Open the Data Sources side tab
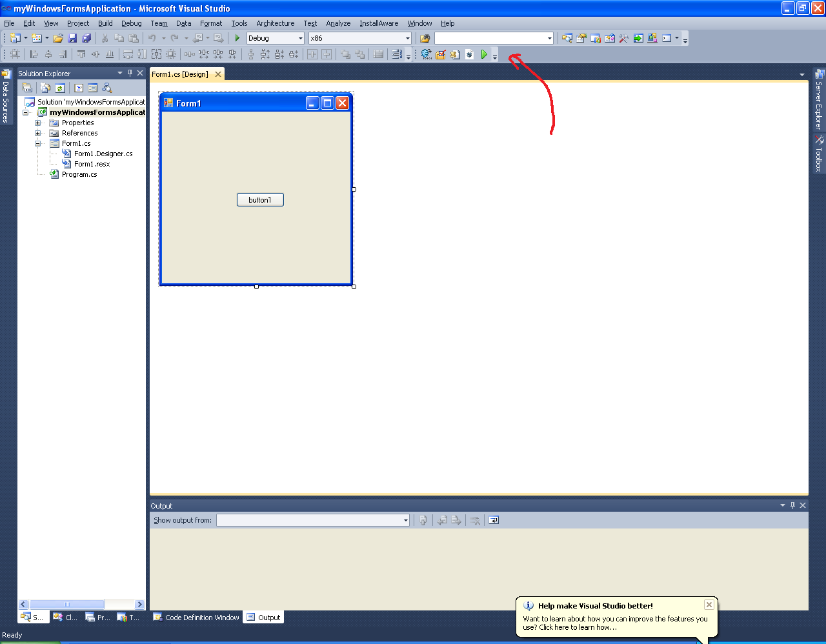The image size is (826, 644). [x=6, y=97]
